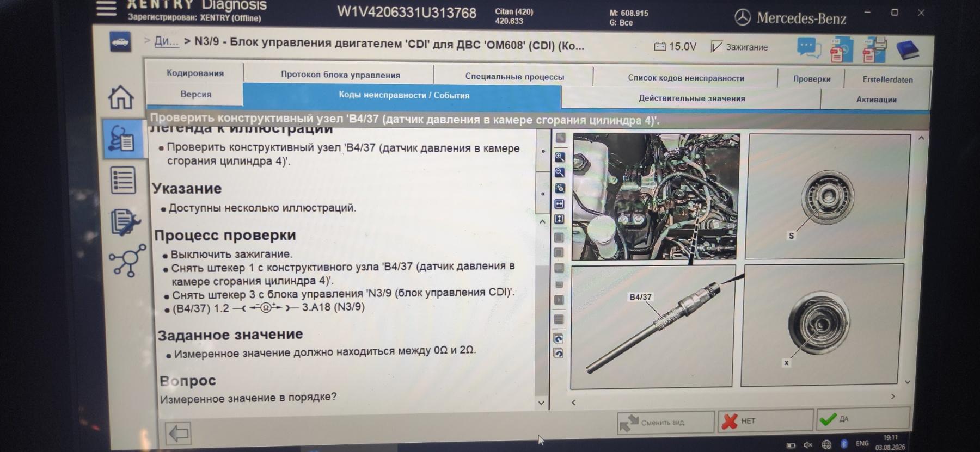Image resolution: width=980 pixels, height=452 pixels.
Task: Collapse the image panel with « arrow
Action: pos(543,193)
